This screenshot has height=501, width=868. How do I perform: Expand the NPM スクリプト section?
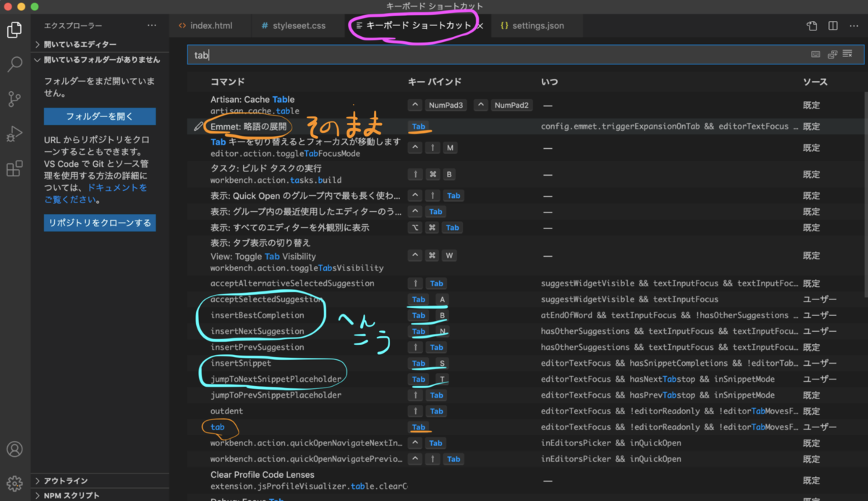(x=100, y=495)
